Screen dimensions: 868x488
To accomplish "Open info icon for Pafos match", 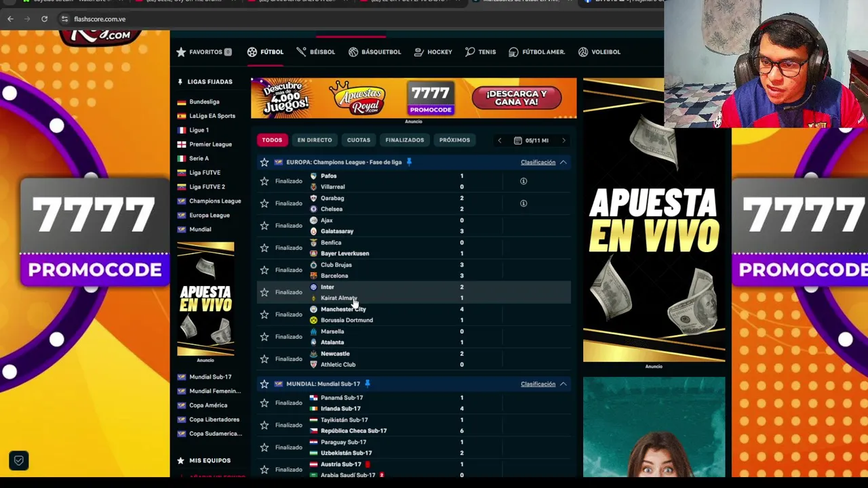I will tap(524, 181).
